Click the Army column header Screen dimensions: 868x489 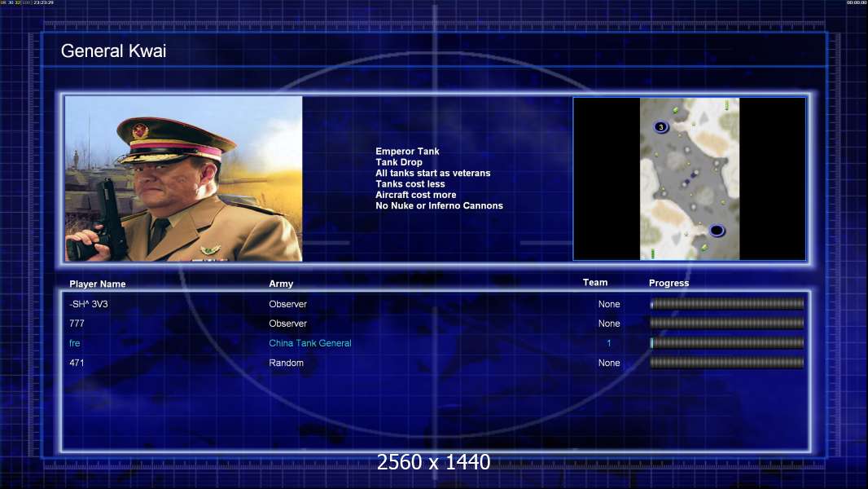(281, 284)
